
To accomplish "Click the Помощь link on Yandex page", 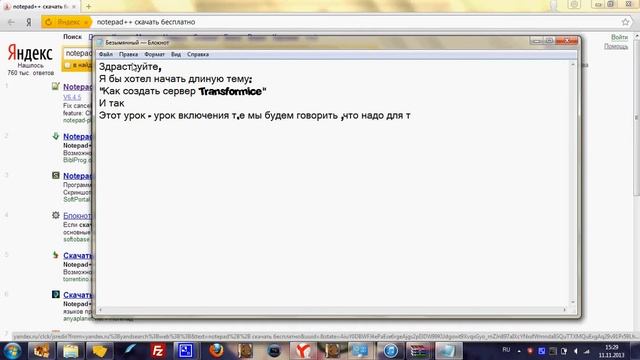I will click(x=616, y=46).
